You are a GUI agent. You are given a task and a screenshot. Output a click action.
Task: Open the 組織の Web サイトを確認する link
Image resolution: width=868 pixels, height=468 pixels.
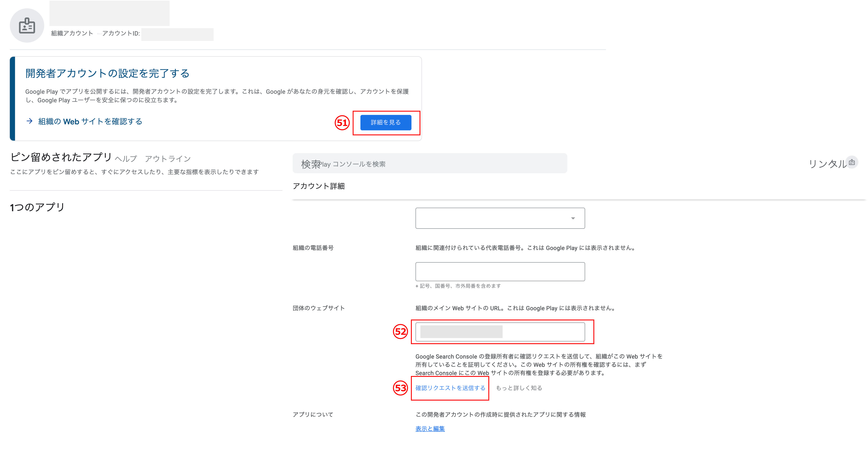click(x=90, y=121)
